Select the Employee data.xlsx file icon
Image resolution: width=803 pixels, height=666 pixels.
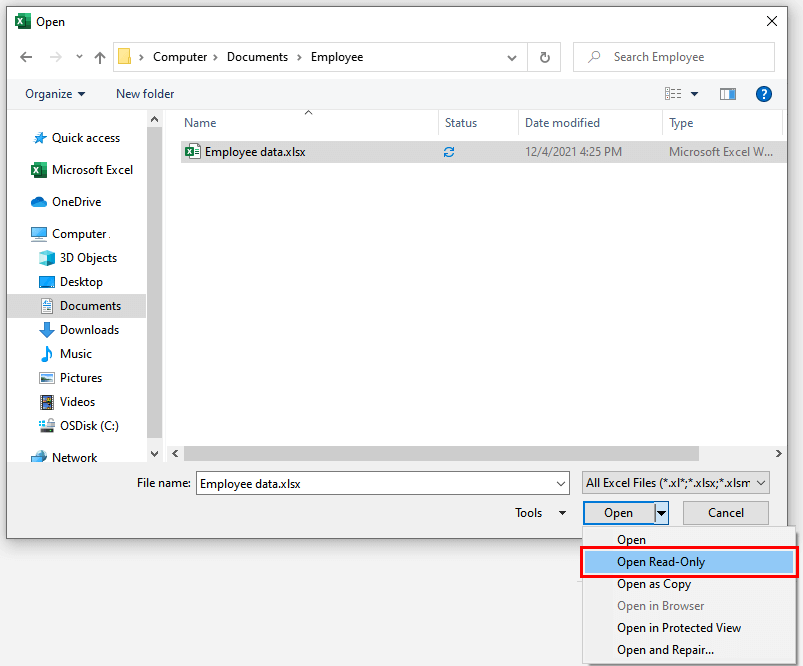point(191,152)
